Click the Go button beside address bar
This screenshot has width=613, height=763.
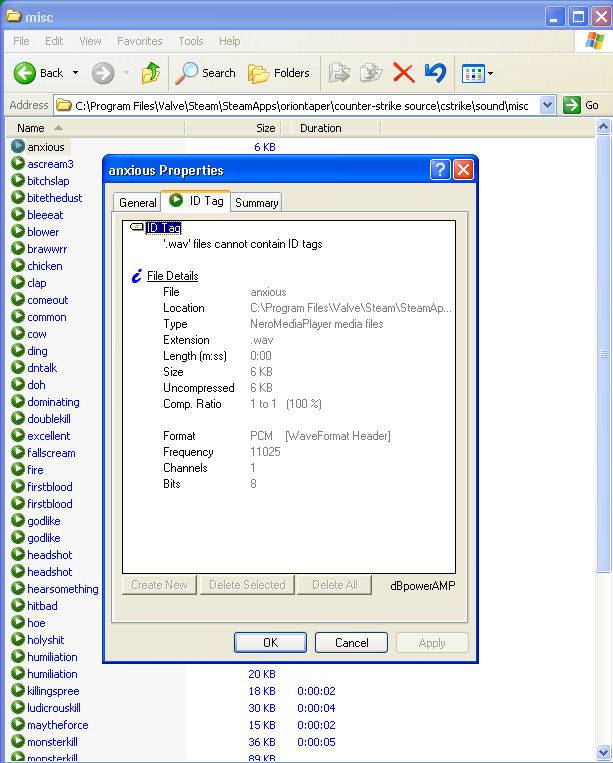pyautogui.click(x=582, y=105)
